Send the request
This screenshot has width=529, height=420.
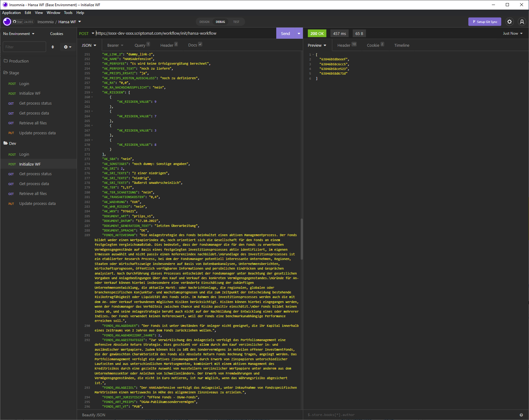(285, 33)
